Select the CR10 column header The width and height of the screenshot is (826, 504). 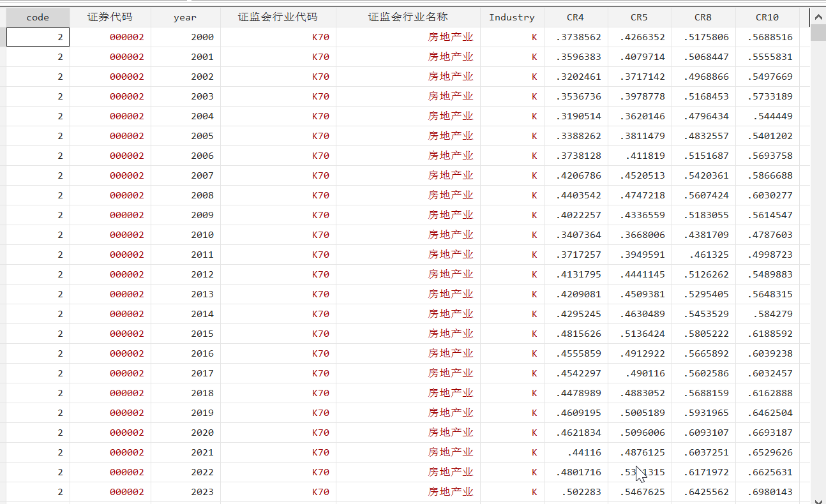(x=767, y=17)
